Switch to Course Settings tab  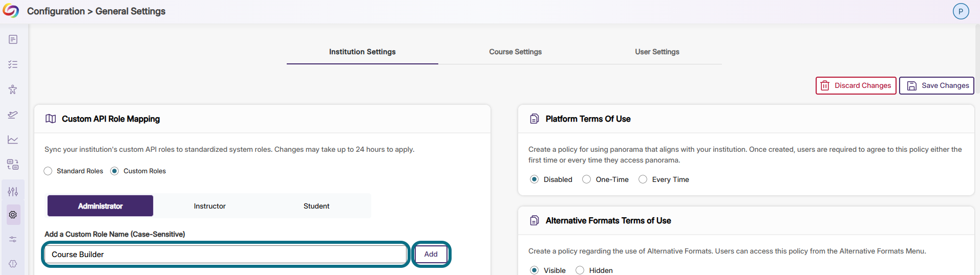pos(515,52)
